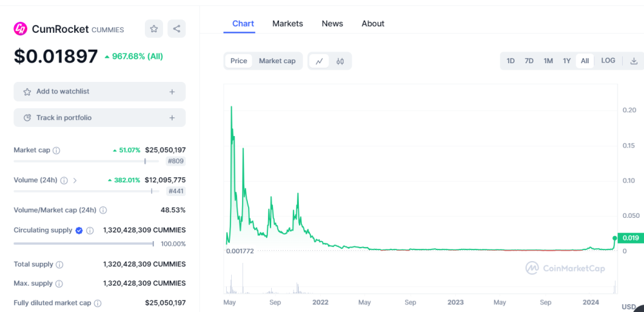Click the verified circulating supply badge

pyautogui.click(x=79, y=230)
